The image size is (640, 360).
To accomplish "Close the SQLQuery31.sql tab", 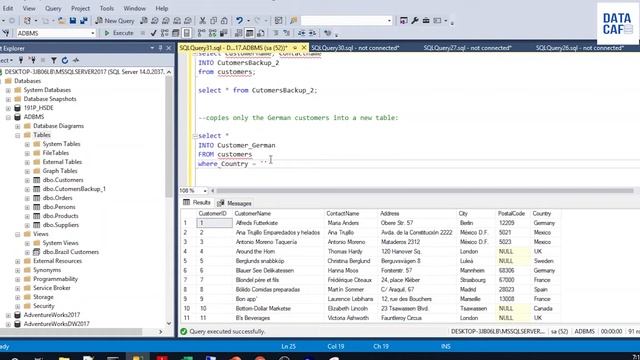I will coord(304,48).
